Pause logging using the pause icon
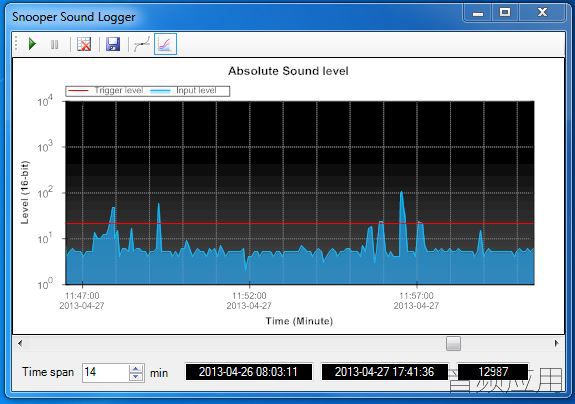The height and width of the screenshot is (404, 575). [55, 44]
